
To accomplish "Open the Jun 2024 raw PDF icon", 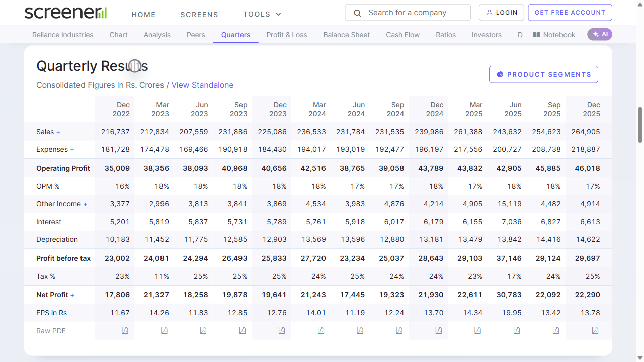I will [x=360, y=330].
